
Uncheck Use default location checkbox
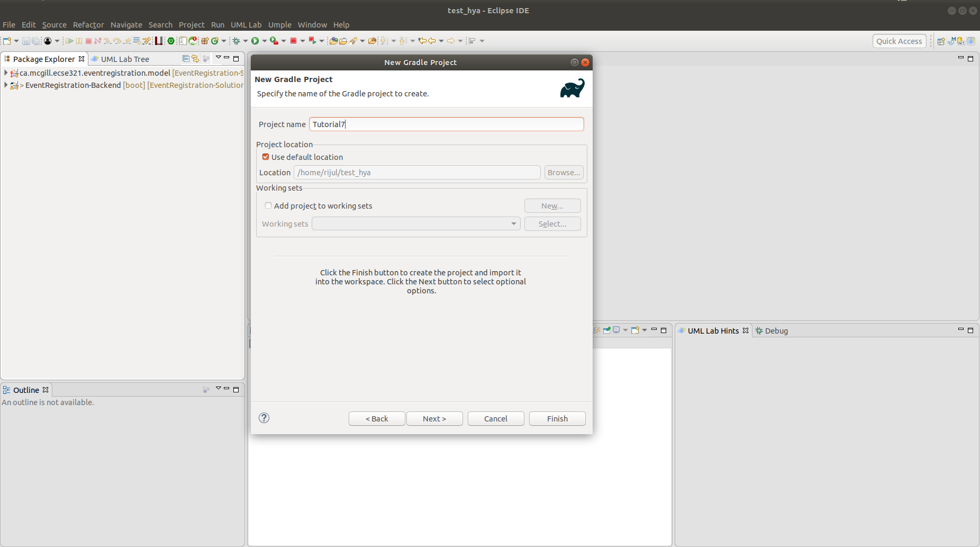coord(266,157)
